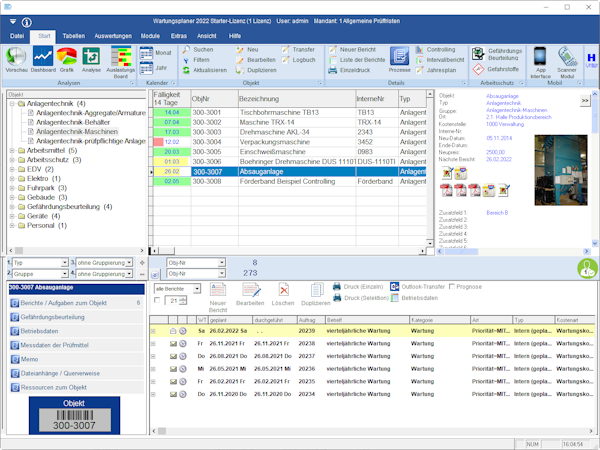
Task: Open the second Gruppe grouping dropdown
Action: click(x=64, y=274)
